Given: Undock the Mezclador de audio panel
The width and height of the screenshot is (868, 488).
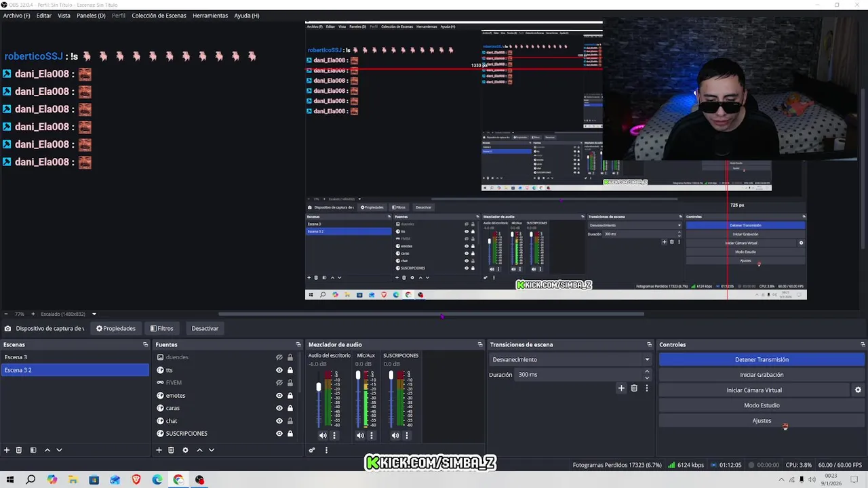Looking at the screenshot, I should [x=480, y=344].
